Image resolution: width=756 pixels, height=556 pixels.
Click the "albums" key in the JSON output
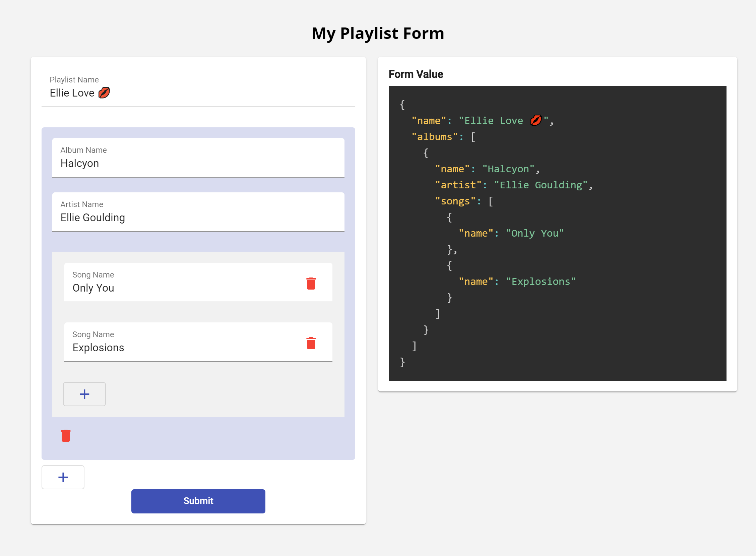(434, 137)
